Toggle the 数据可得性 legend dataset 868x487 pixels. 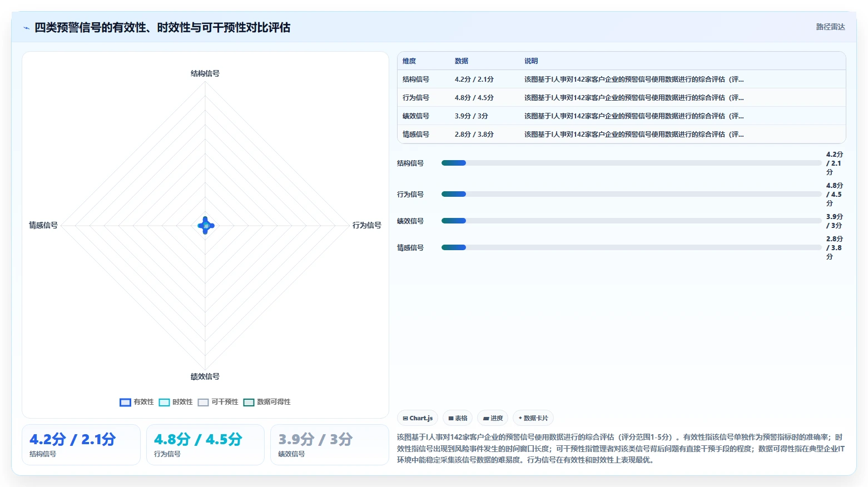click(x=267, y=402)
